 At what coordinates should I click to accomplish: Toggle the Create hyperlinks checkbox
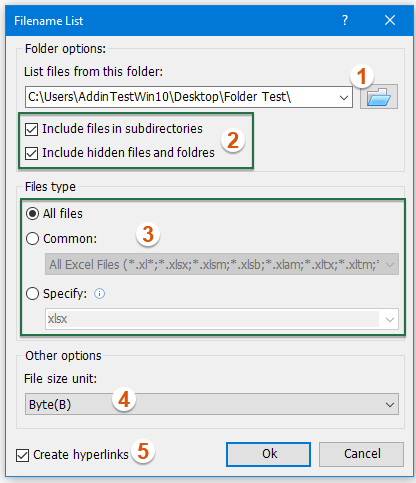[x=22, y=455]
